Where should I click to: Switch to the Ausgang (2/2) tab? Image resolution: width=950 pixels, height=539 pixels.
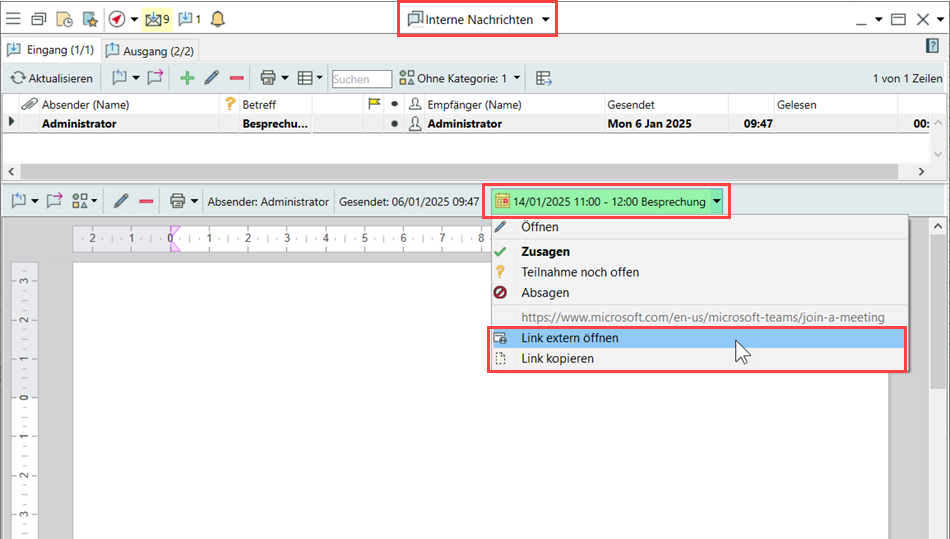[150, 50]
